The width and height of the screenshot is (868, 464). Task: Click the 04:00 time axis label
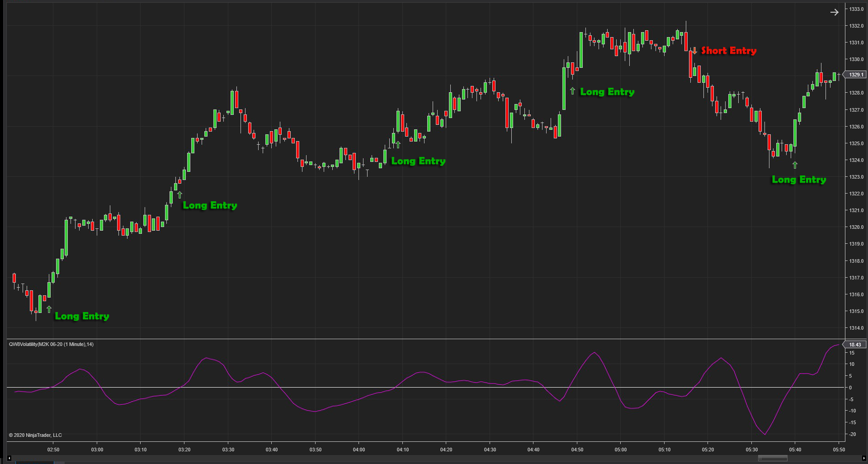click(x=359, y=450)
